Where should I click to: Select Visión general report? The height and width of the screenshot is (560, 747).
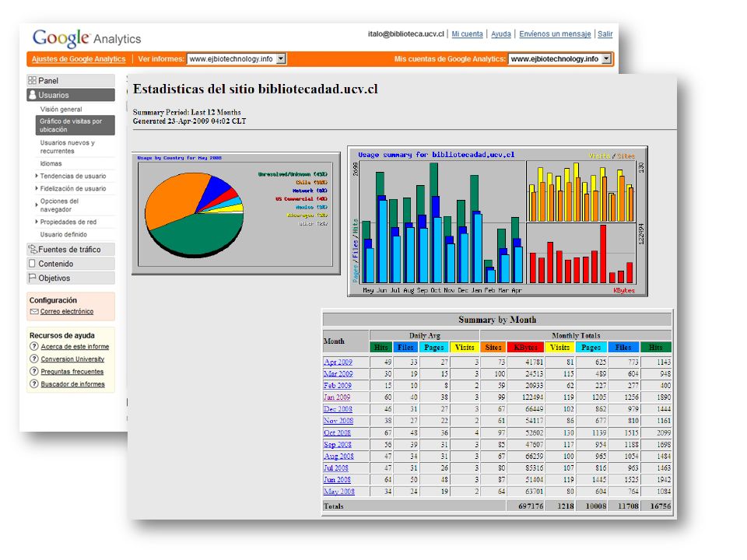click(x=61, y=109)
